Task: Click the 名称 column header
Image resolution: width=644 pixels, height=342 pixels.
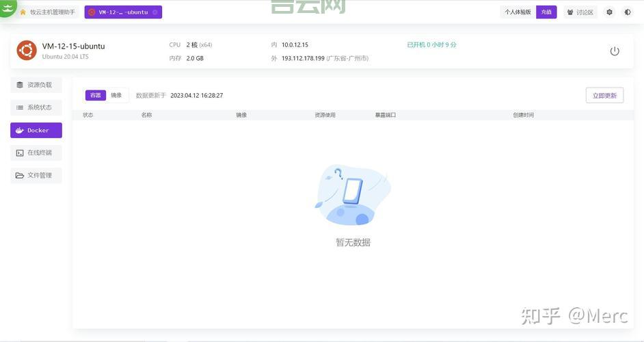Action: pyautogui.click(x=146, y=115)
